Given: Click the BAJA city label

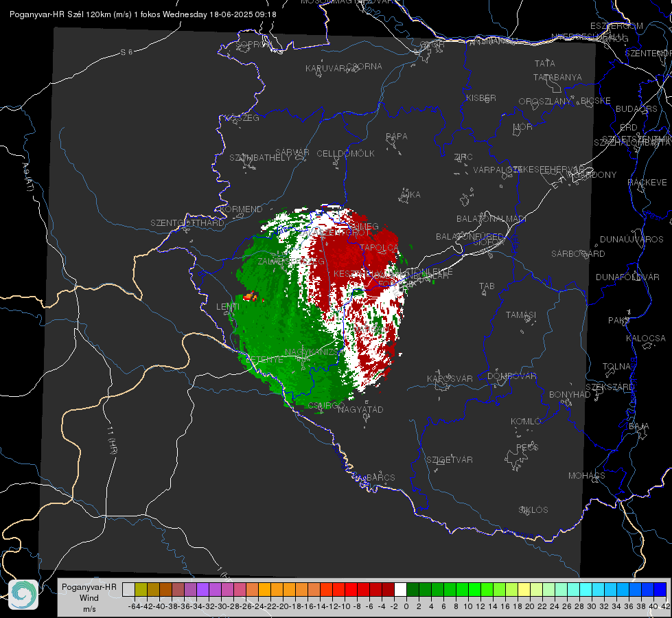Looking at the screenshot, I should (x=639, y=426).
